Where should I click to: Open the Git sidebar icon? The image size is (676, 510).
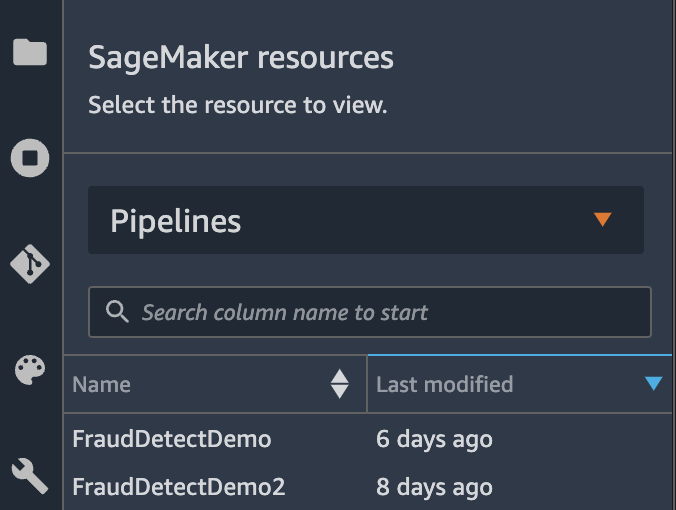pyautogui.click(x=30, y=264)
